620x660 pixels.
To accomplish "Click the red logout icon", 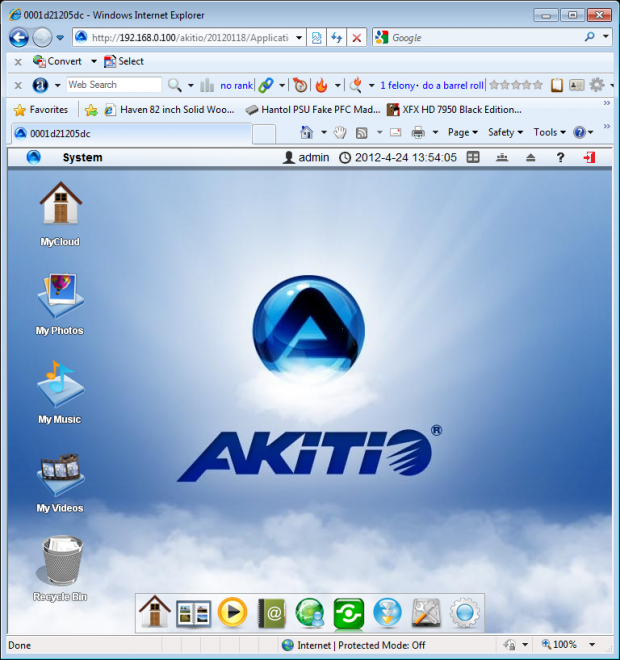I will coord(589,157).
